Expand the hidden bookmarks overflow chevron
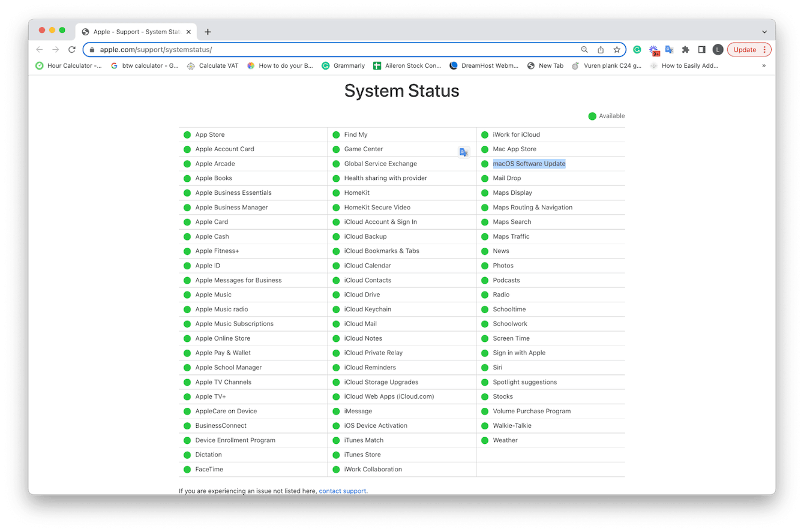Viewport: 804px width, 532px height. tap(764, 66)
